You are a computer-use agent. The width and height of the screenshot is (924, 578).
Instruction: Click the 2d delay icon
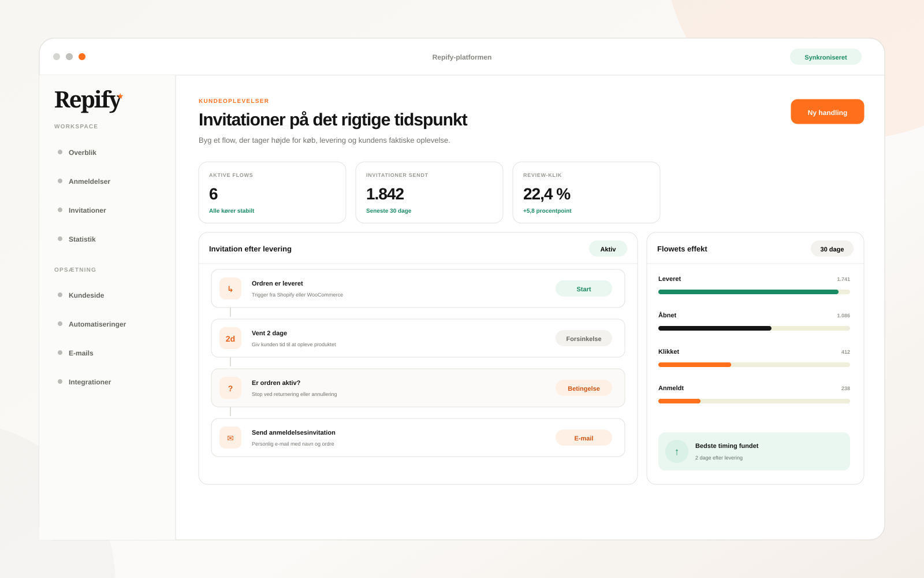tap(230, 338)
